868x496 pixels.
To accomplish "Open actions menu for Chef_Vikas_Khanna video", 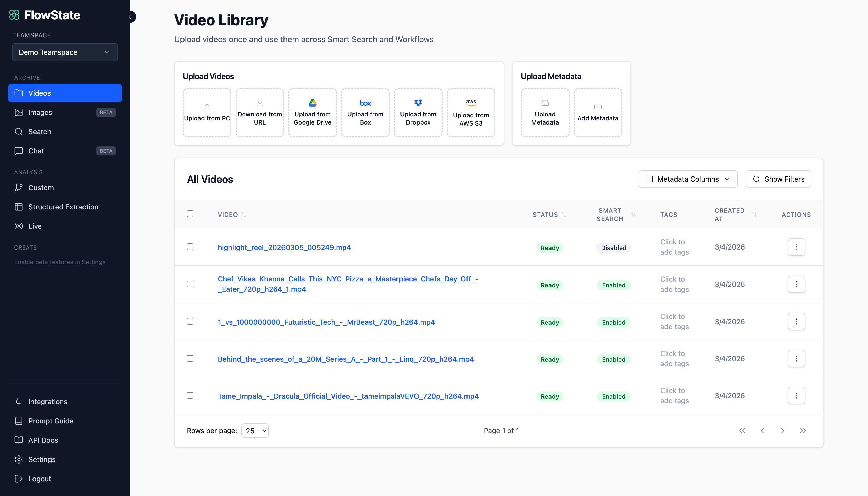I will [796, 284].
